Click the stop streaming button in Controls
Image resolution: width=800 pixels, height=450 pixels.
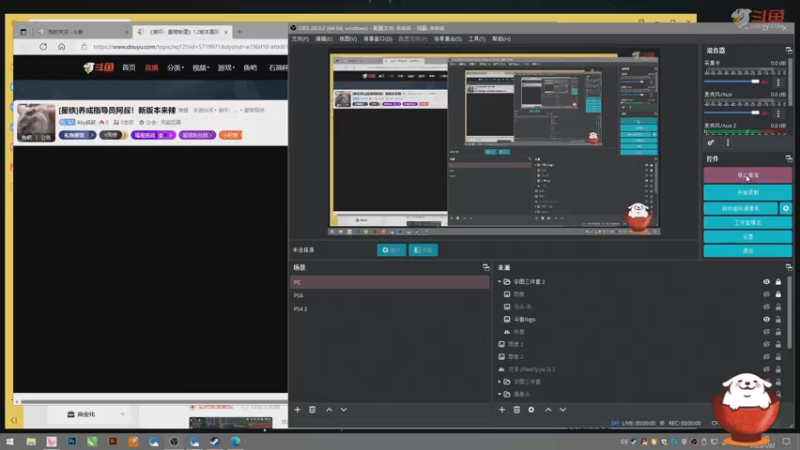pyautogui.click(x=748, y=175)
